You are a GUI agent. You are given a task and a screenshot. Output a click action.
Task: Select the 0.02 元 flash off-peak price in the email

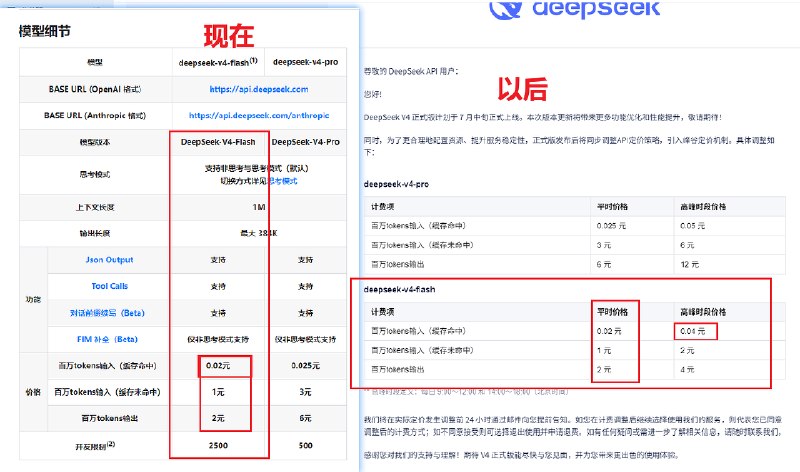coord(609,331)
